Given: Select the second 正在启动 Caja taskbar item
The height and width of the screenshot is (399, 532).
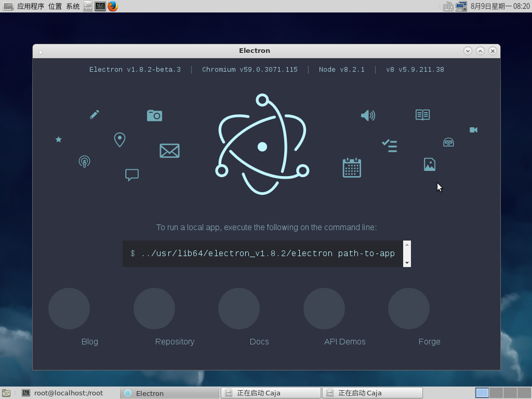Looking at the screenshot, I should [x=372, y=393].
